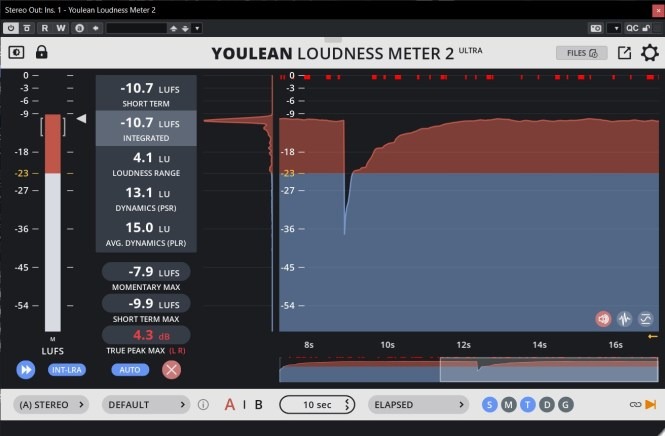665x436 pixels.
Task: Click the padlock lock icon
Action: [x=42, y=52]
